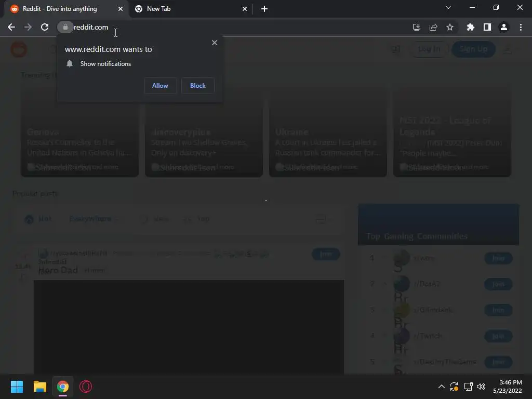Bookmark this page with the star icon

click(450, 27)
